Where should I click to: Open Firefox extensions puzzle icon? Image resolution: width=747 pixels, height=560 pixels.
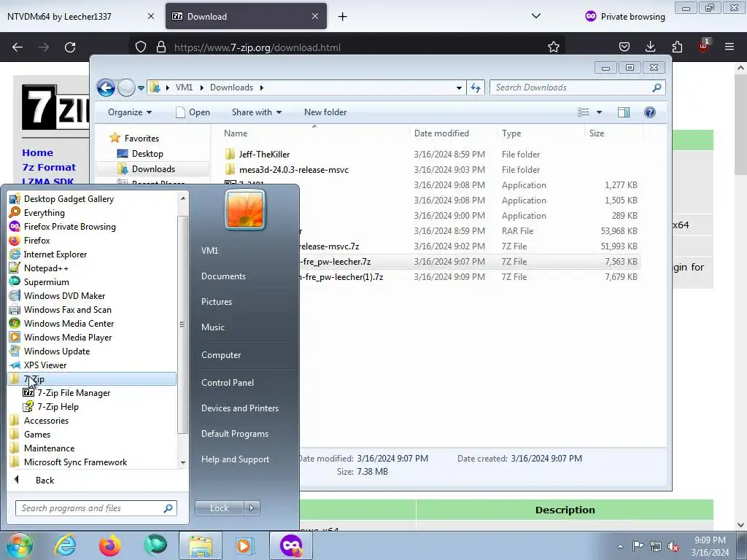pos(677,47)
